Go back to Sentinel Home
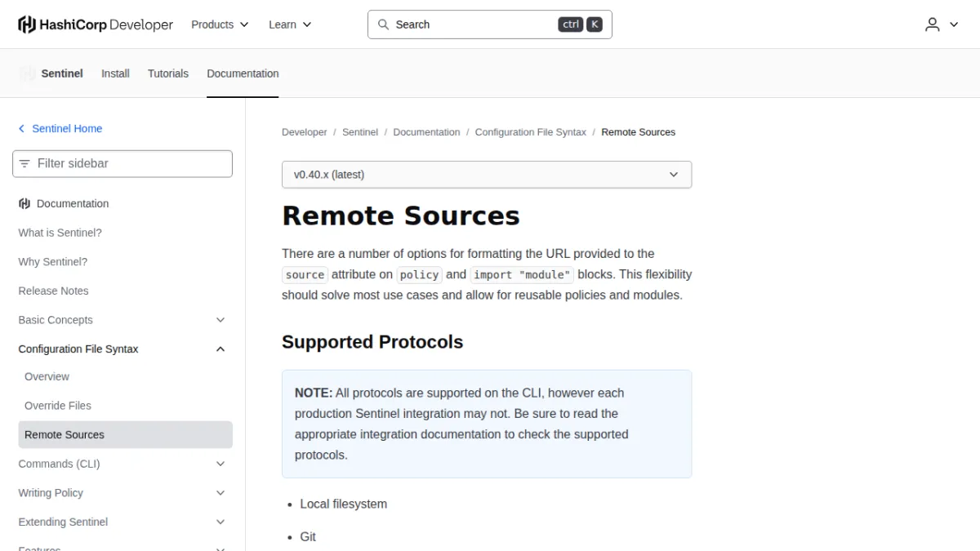980x551 pixels. pyautogui.click(x=67, y=129)
